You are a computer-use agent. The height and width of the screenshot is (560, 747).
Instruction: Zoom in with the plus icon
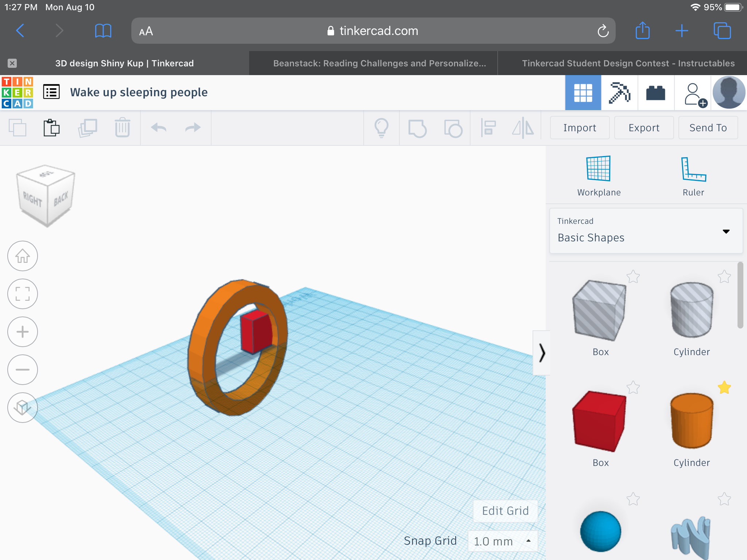(x=23, y=332)
